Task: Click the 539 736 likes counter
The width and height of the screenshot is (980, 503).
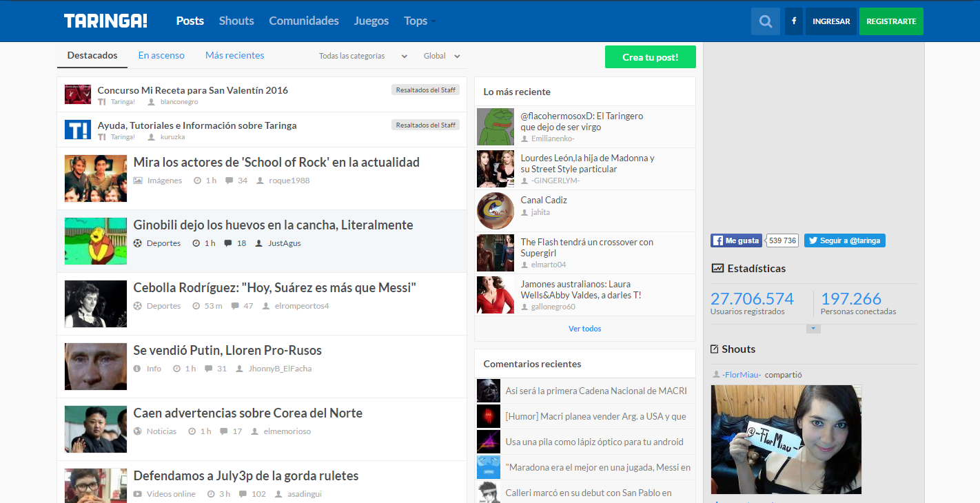Action: (782, 240)
